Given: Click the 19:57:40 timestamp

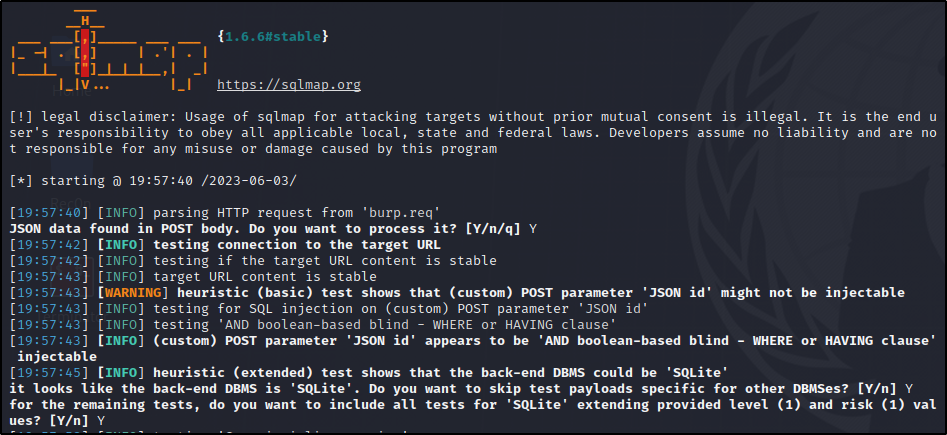Looking at the screenshot, I should click(50, 213).
